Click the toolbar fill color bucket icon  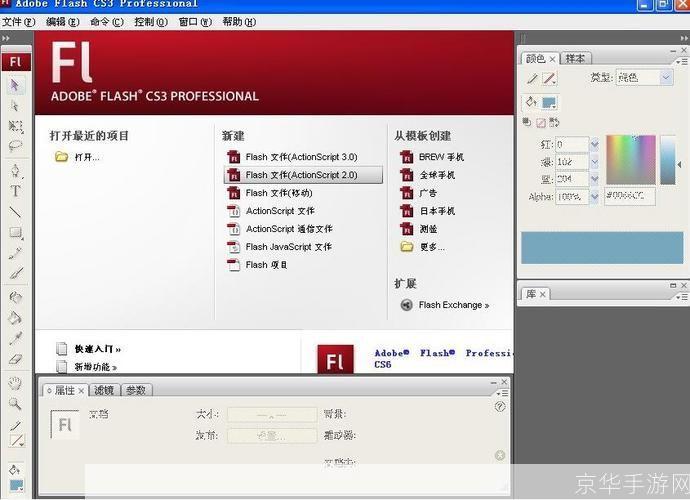(15, 469)
